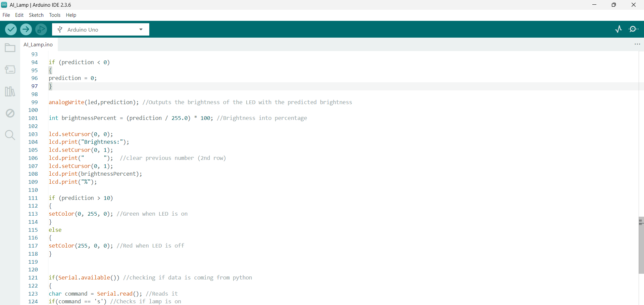Viewport: 644px width, 305px height.
Task: Click line number 111 in the gutter
Action: click(x=33, y=198)
